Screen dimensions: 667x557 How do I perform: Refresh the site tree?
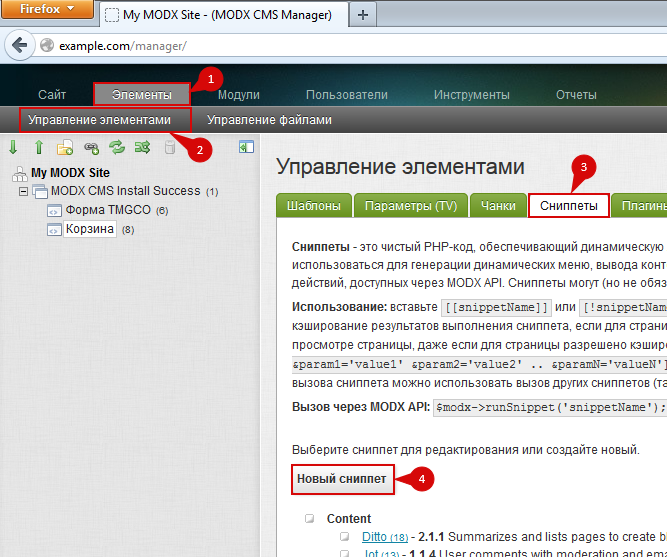pyautogui.click(x=117, y=147)
